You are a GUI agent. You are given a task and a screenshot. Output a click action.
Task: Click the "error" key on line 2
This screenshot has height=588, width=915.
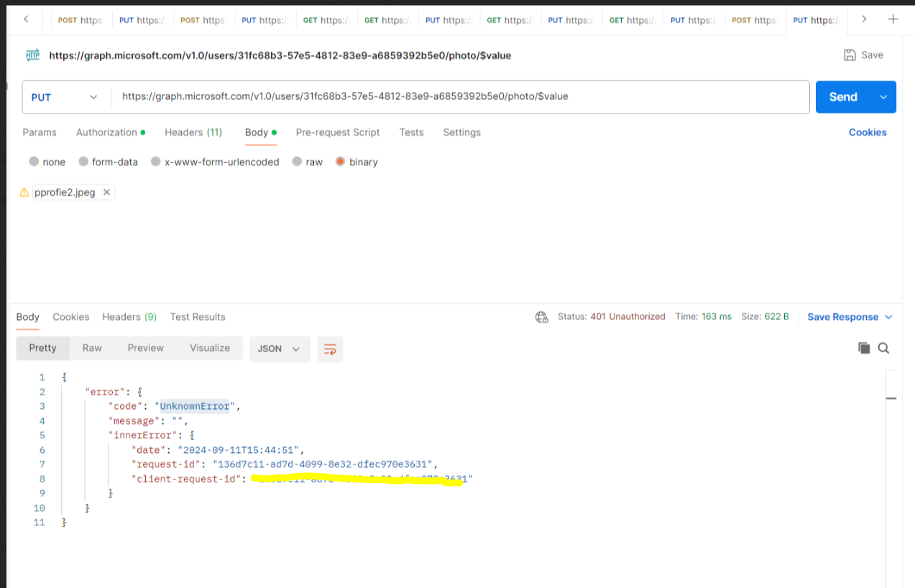click(x=106, y=392)
